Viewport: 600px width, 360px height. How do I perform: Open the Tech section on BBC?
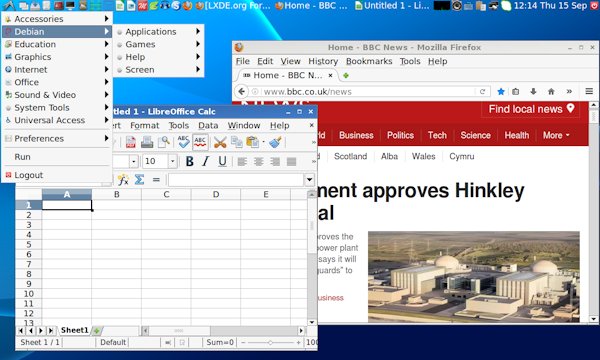(437, 135)
